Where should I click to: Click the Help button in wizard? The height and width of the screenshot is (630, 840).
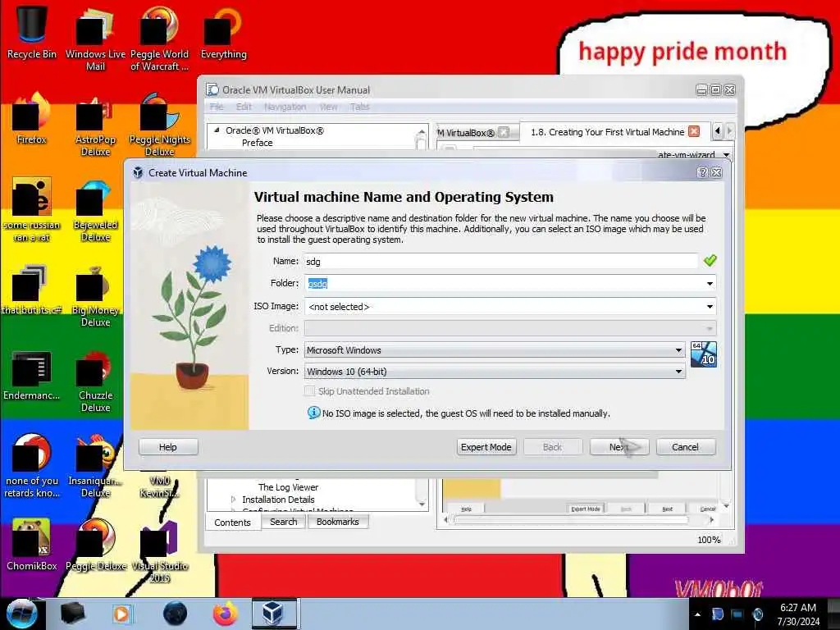pyautogui.click(x=167, y=447)
